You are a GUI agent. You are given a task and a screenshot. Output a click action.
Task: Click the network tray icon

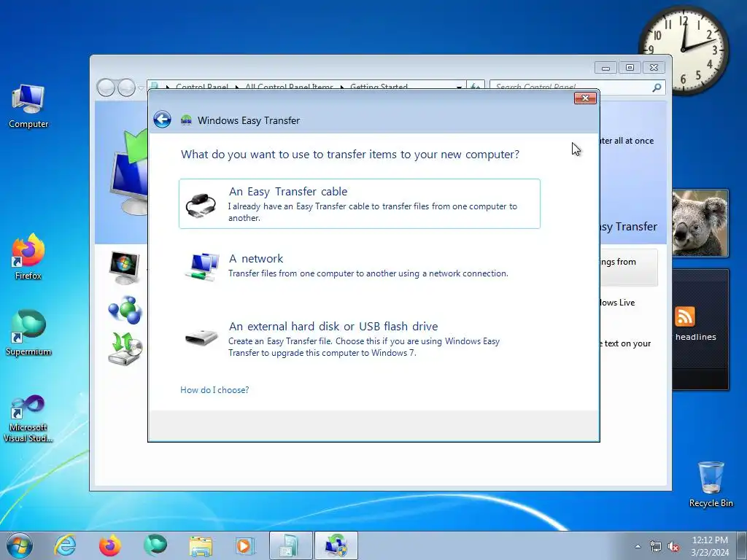(656, 547)
